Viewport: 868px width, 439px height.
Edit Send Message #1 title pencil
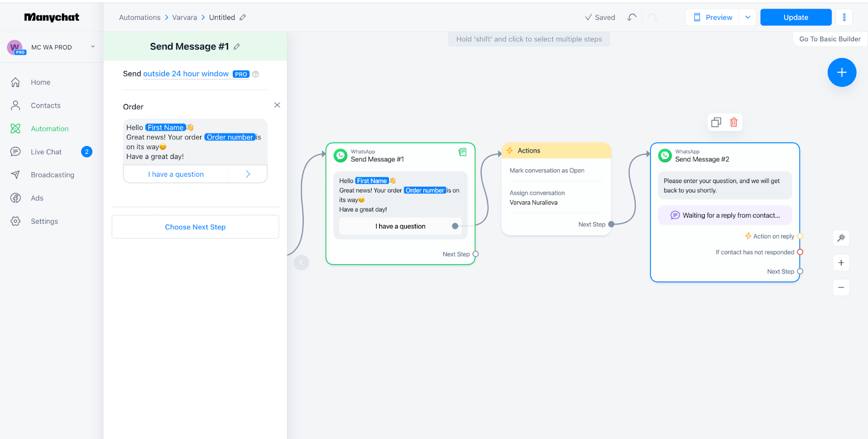237,47
